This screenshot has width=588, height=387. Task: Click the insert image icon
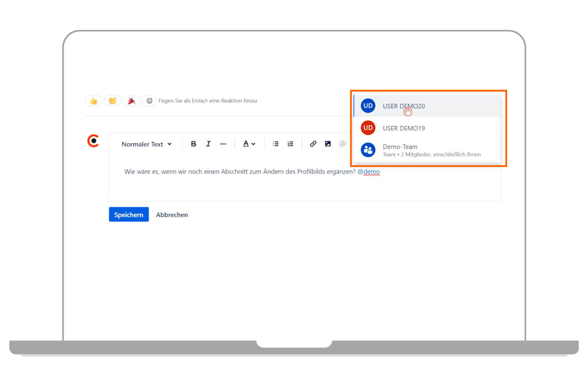pos(328,144)
